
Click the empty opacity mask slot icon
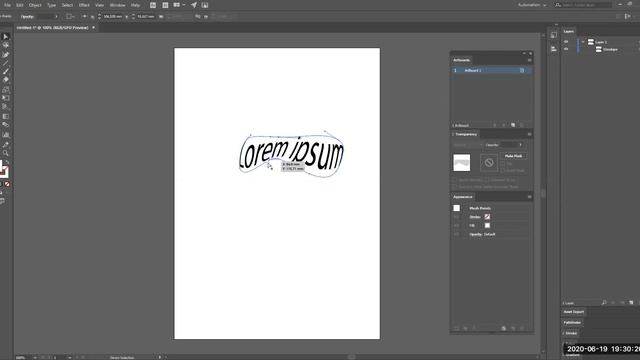(489, 163)
